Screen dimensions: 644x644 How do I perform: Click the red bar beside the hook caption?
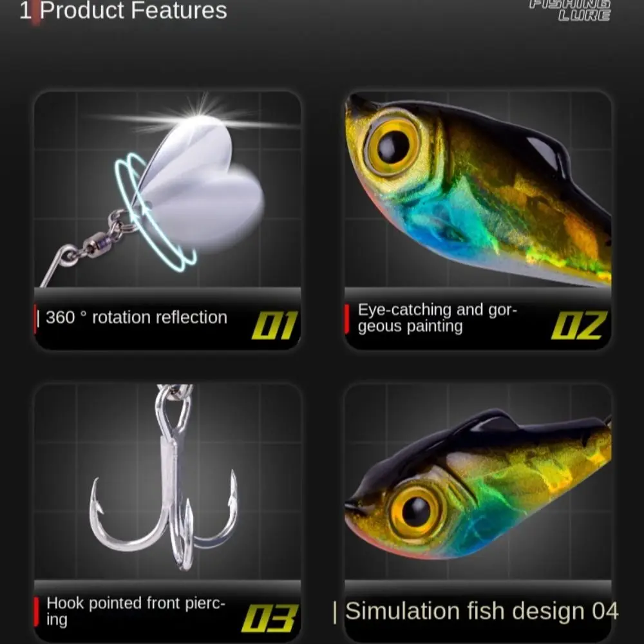[x=37, y=612]
